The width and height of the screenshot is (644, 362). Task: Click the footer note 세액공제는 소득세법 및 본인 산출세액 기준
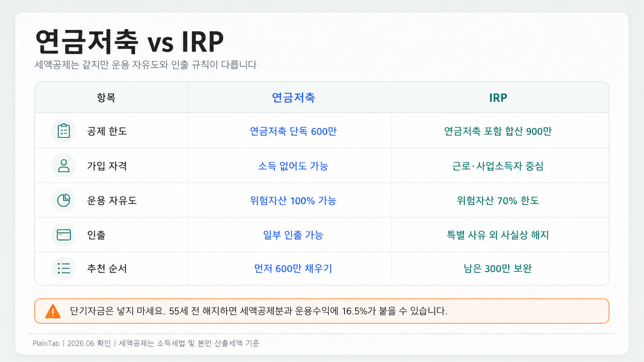coord(189,343)
